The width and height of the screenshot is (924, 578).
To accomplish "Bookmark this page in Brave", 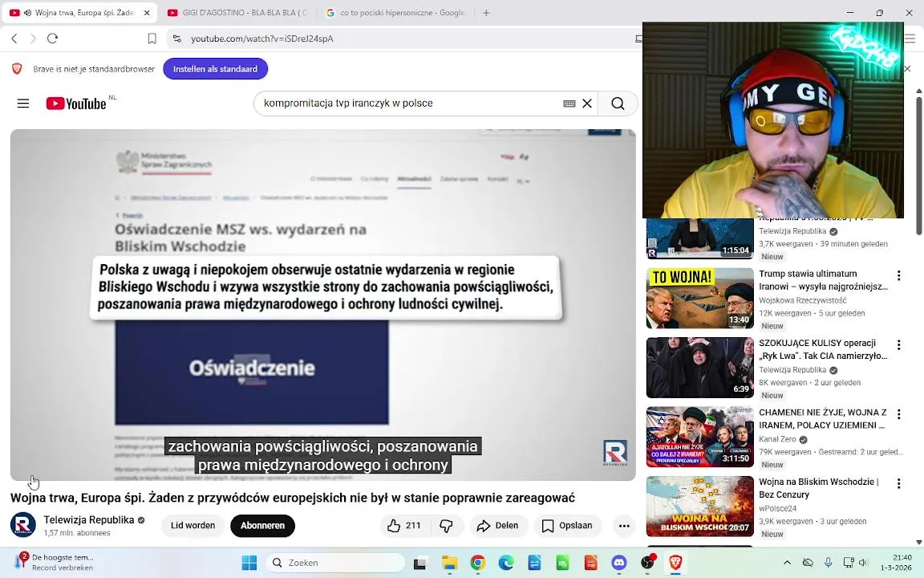I will [x=152, y=39].
